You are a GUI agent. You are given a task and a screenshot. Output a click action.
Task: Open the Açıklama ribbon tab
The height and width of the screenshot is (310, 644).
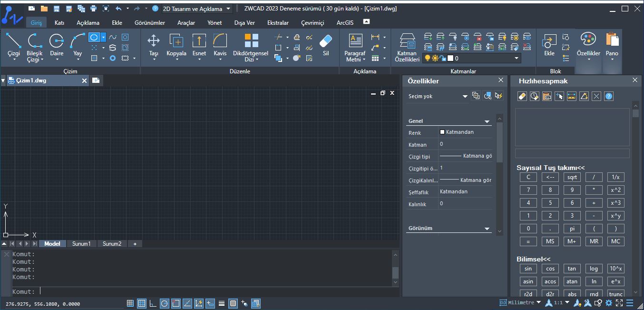click(x=88, y=22)
